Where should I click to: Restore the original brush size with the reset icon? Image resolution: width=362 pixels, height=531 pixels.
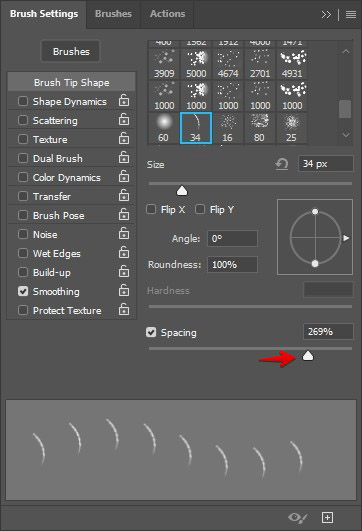coord(282,165)
